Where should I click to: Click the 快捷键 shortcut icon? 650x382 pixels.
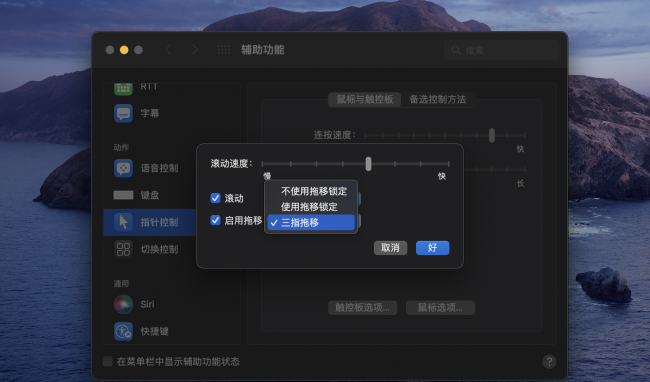123,331
